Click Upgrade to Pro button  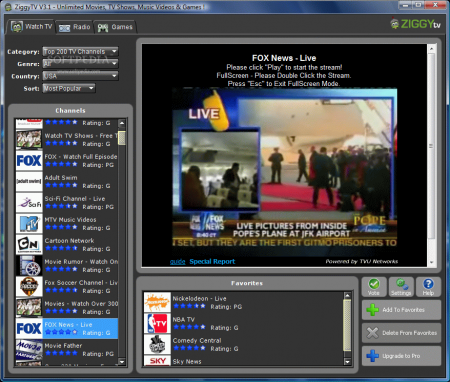point(401,356)
